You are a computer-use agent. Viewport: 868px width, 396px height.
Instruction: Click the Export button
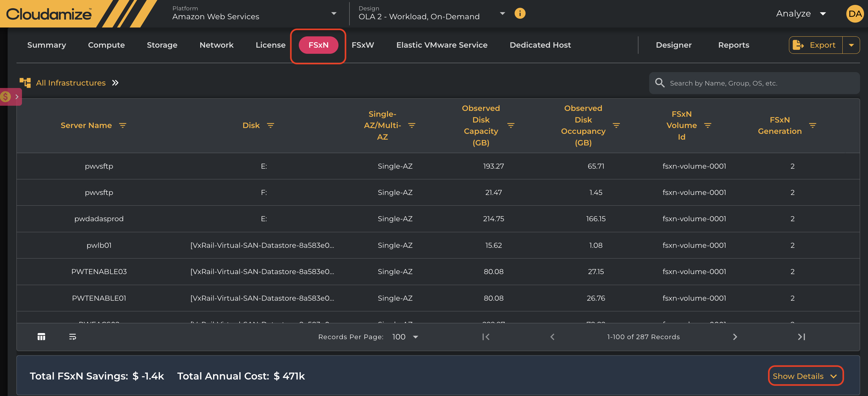point(816,45)
